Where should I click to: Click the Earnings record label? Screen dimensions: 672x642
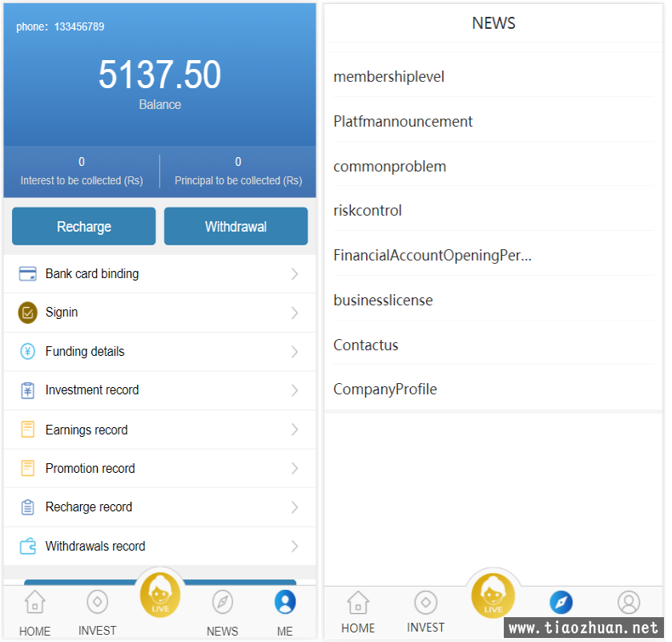click(87, 430)
